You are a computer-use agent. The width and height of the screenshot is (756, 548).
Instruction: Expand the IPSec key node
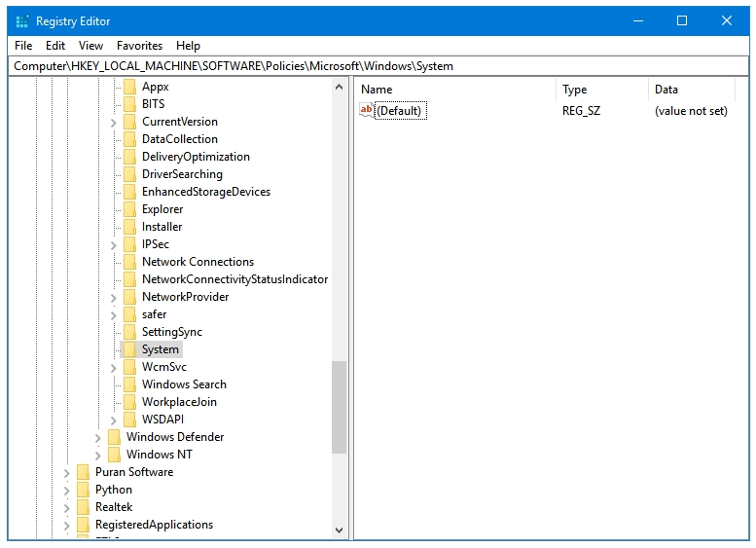click(x=113, y=245)
